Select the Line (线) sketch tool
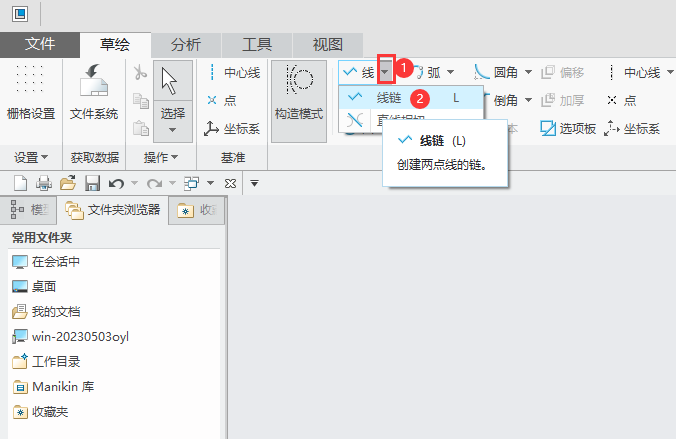Screen dimensions: 676x439 359,72
